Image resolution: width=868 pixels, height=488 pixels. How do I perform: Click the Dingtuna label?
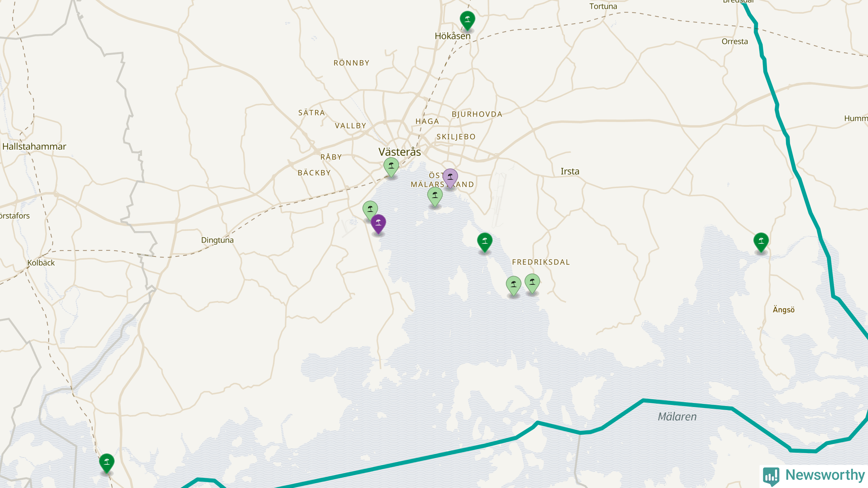pos(217,240)
